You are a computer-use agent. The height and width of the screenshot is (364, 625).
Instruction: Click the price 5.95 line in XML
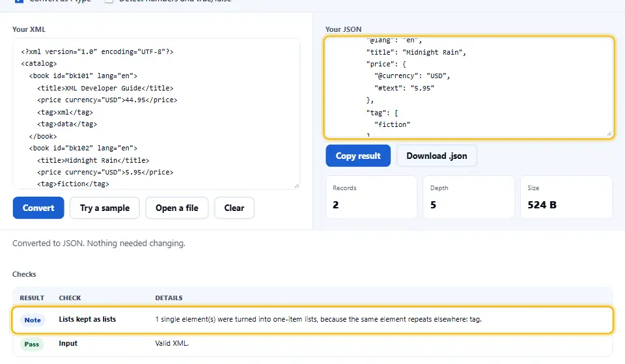[105, 172]
